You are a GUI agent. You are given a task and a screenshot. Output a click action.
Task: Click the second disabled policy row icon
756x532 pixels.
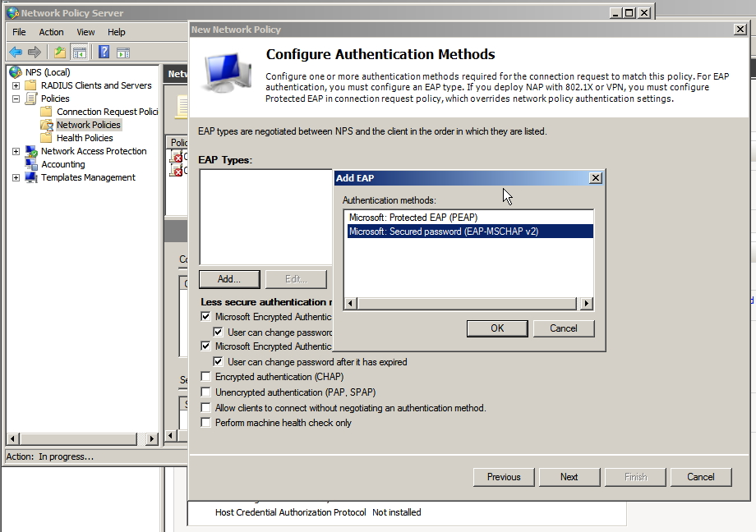(x=177, y=170)
